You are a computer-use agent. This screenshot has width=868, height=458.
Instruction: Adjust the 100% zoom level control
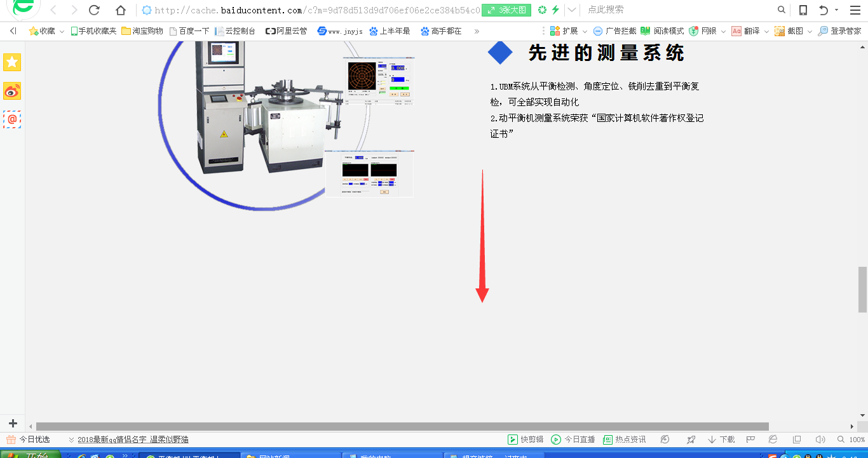click(852, 440)
